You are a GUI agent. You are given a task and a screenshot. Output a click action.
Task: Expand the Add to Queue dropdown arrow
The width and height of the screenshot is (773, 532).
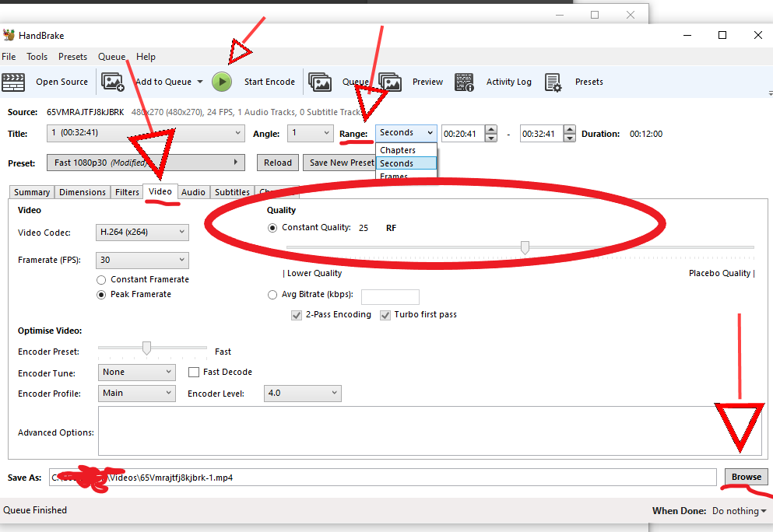pos(200,82)
